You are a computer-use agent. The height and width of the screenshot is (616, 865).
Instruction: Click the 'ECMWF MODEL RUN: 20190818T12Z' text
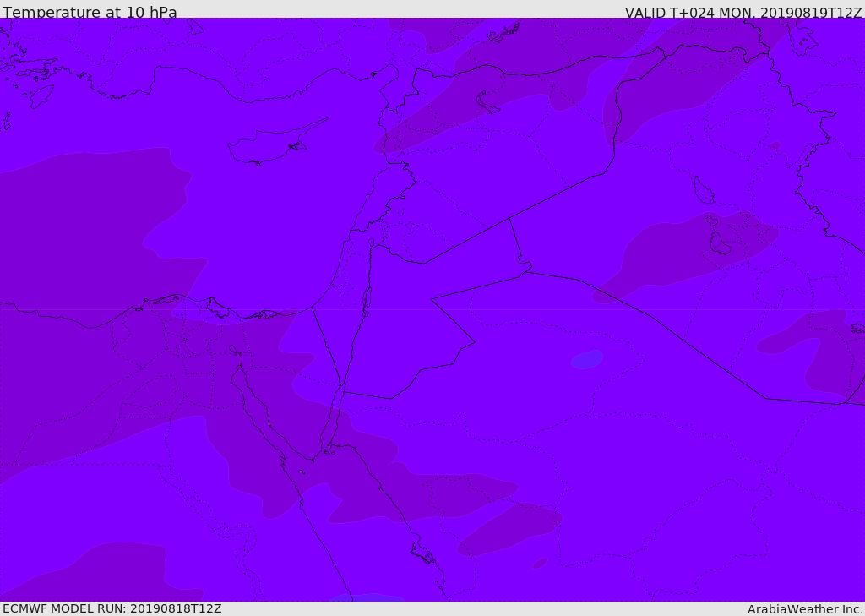112,608
